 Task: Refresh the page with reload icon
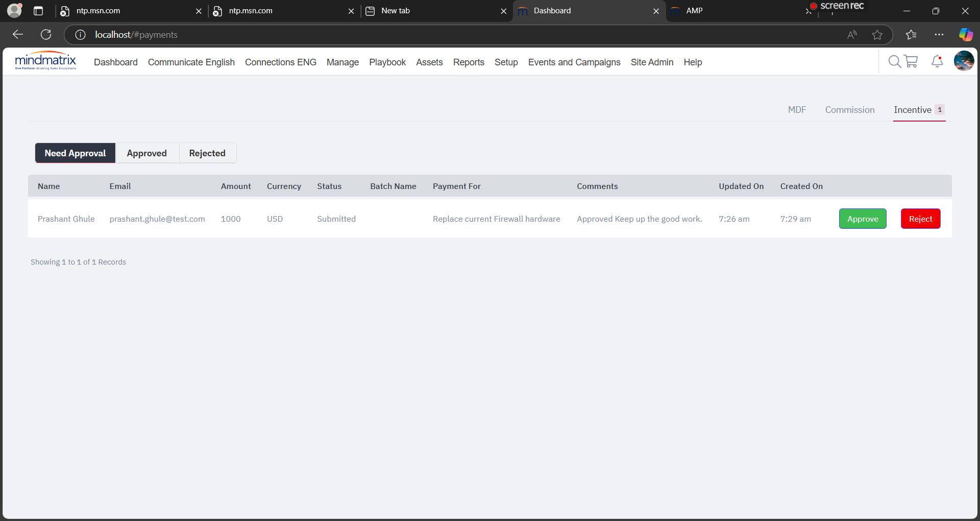(x=46, y=35)
